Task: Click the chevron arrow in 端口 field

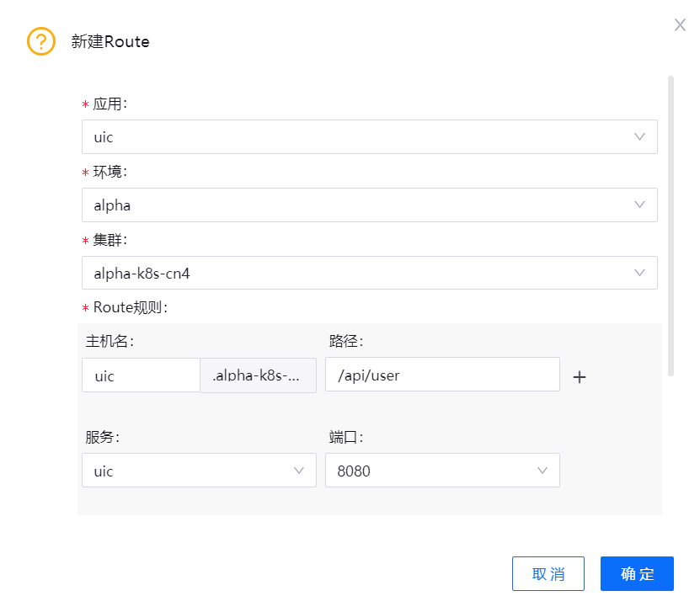Action: pos(542,471)
